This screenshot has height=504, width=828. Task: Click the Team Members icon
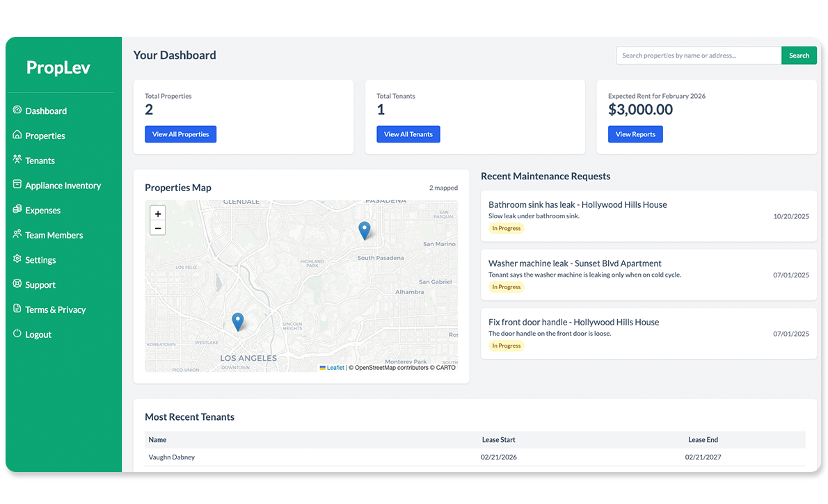coord(17,234)
